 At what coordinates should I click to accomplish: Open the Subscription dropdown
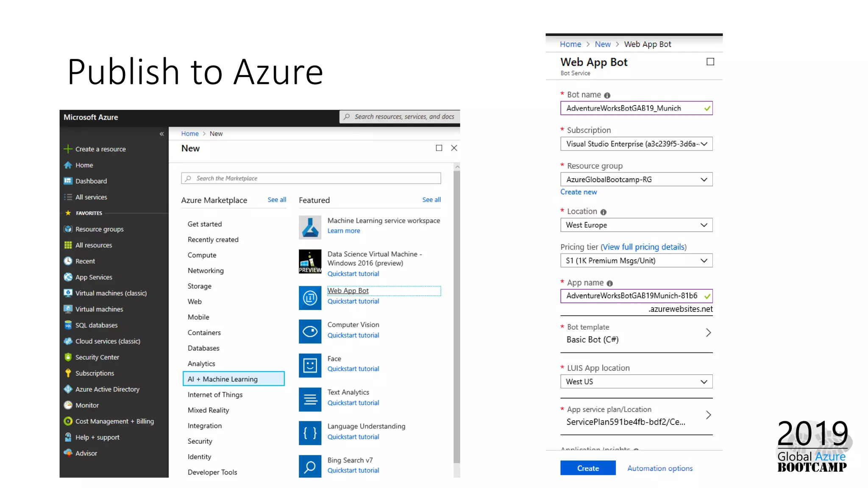pos(636,144)
